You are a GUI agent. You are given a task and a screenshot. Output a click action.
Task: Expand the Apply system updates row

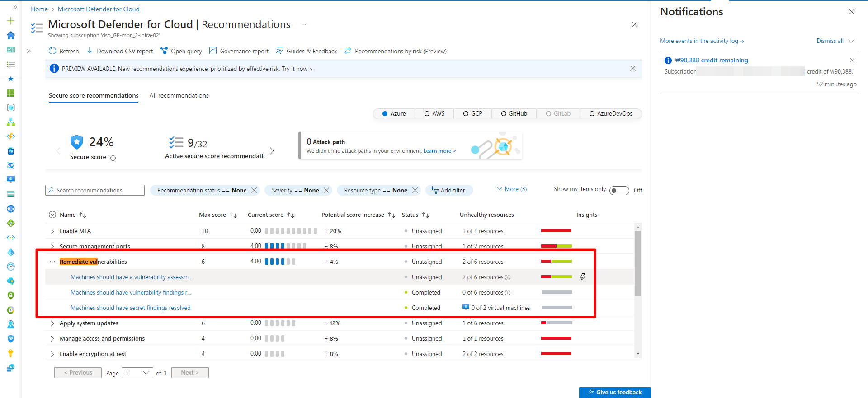click(52, 323)
